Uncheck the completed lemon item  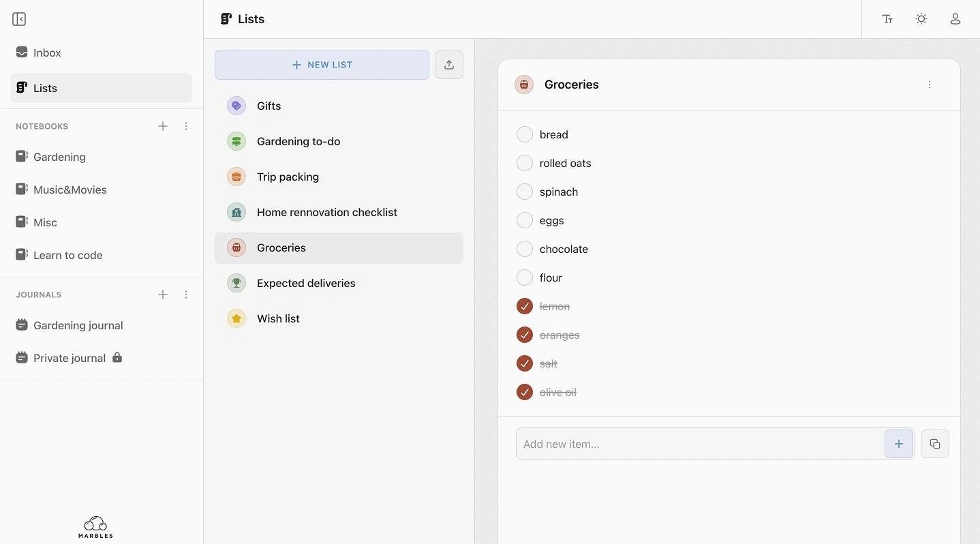click(524, 306)
